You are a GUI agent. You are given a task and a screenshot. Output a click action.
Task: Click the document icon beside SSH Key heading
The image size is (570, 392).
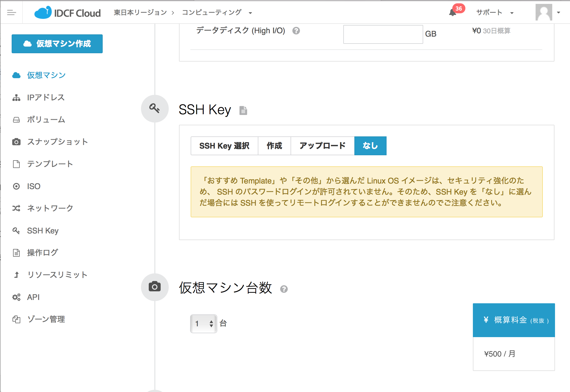[x=243, y=110]
